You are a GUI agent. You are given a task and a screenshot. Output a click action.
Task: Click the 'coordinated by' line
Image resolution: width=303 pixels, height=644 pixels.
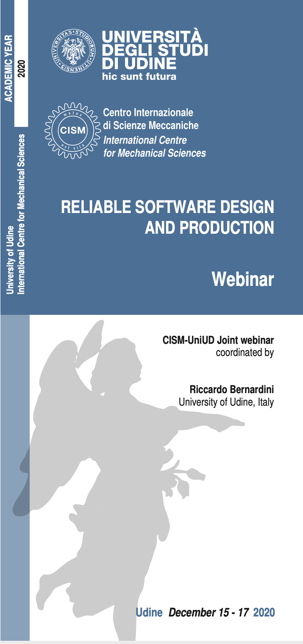click(x=245, y=352)
